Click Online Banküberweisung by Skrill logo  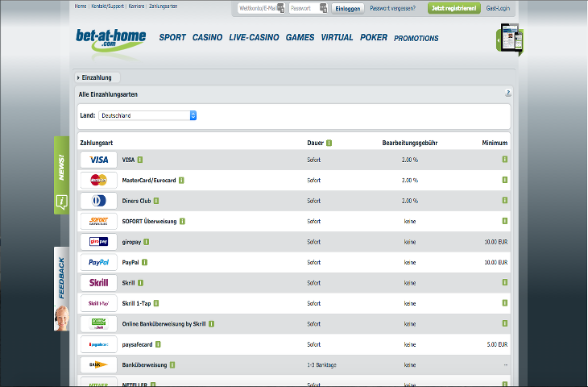pyautogui.click(x=98, y=323)
